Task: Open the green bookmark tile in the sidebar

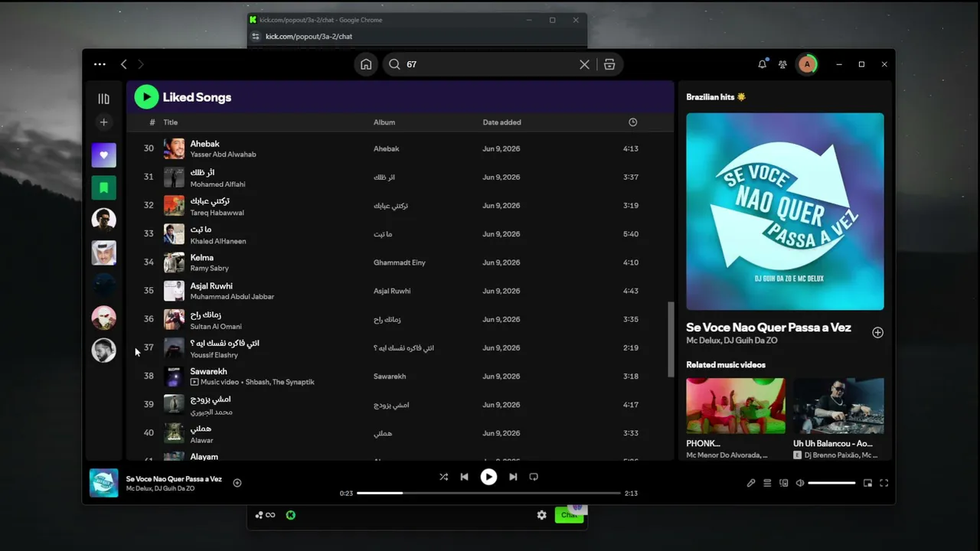Action: pos(104,187)
